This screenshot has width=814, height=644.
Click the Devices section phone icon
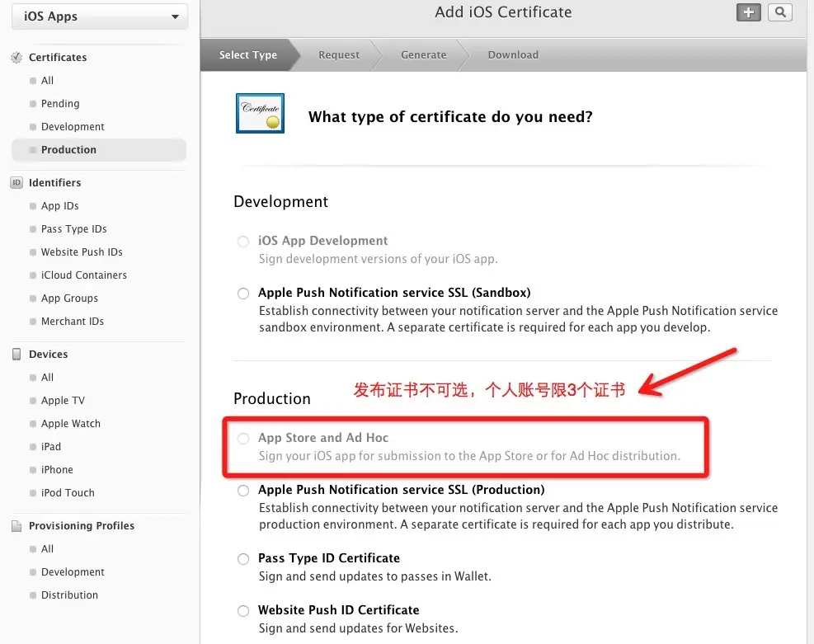pyautogui.click(x=16, y=354)
